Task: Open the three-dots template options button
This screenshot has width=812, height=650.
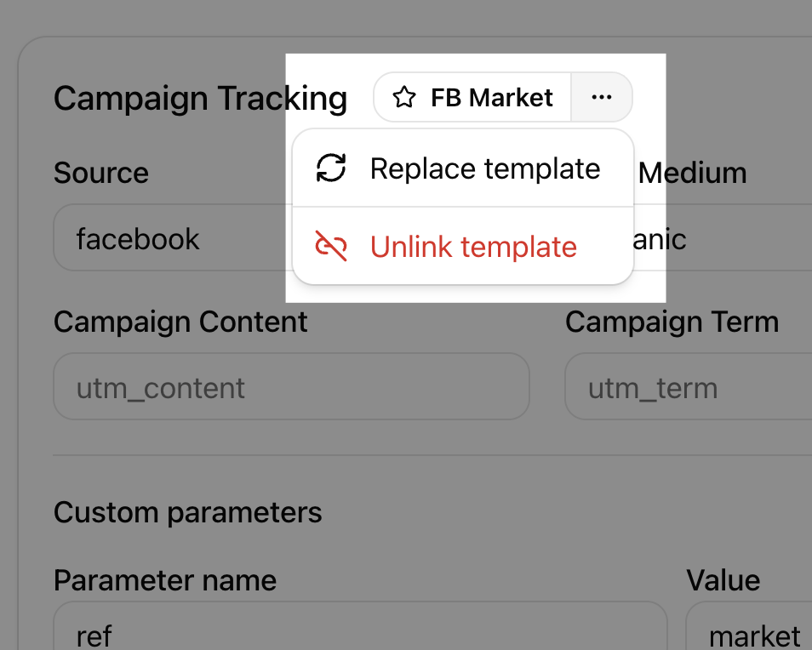Action: coord(601,97)
